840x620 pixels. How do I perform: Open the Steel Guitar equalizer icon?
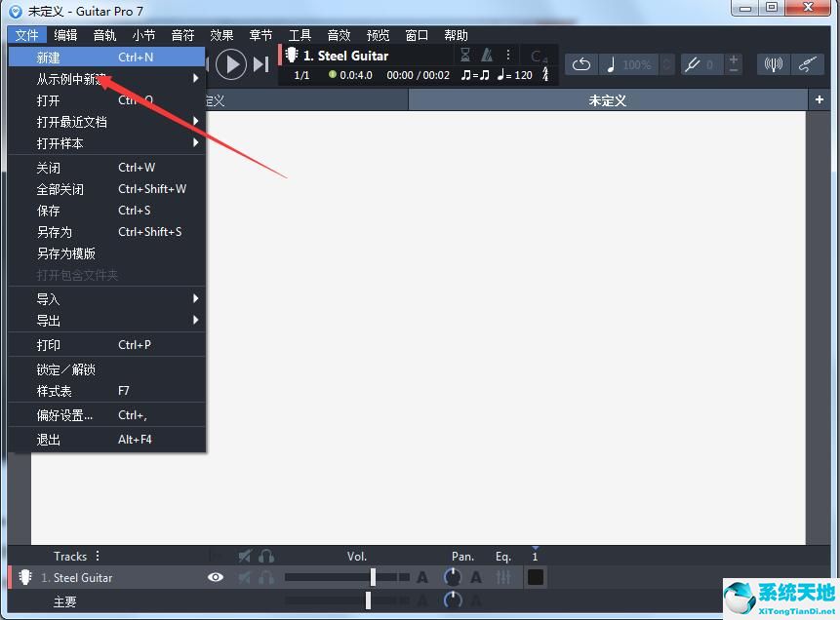pyautogui.click(x=503, y=577)
